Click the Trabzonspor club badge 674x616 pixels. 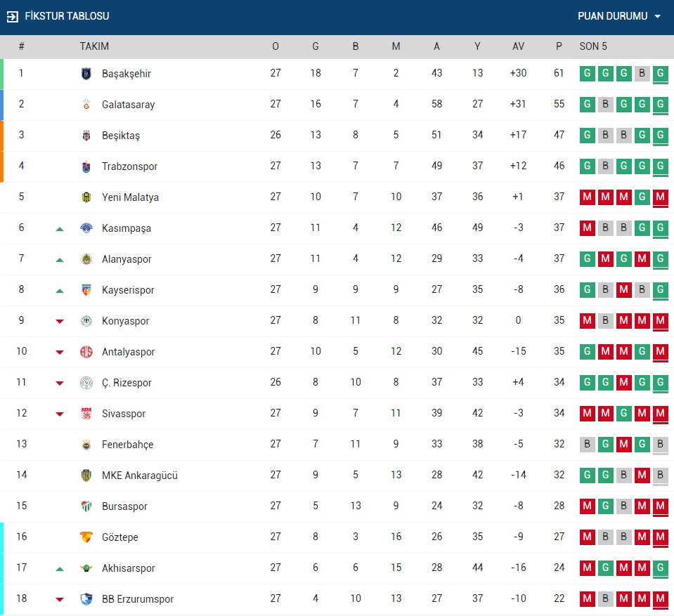86,166
